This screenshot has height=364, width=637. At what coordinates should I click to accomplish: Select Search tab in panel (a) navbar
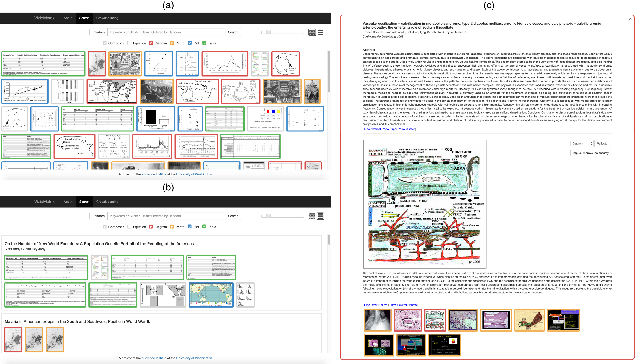pos(84,18)
